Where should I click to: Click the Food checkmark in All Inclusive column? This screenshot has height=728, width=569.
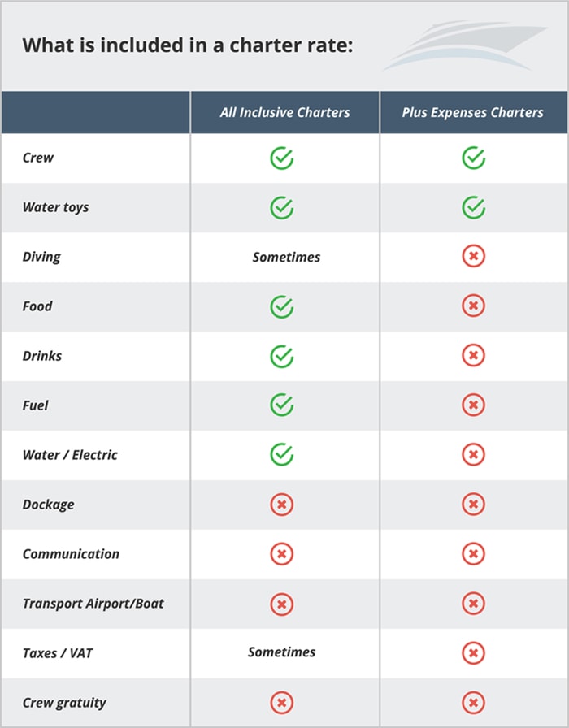[x=281, y=306]
